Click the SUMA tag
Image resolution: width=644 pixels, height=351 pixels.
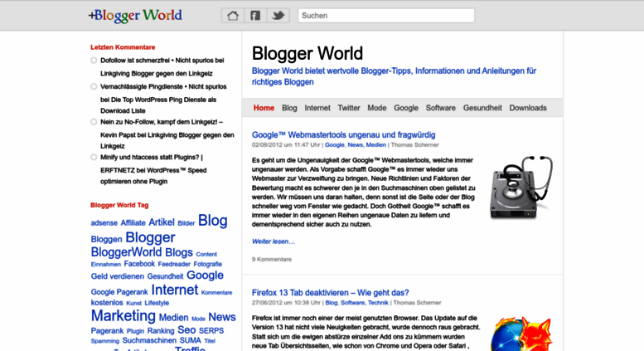pyautogui.click(x=190, y=340)
